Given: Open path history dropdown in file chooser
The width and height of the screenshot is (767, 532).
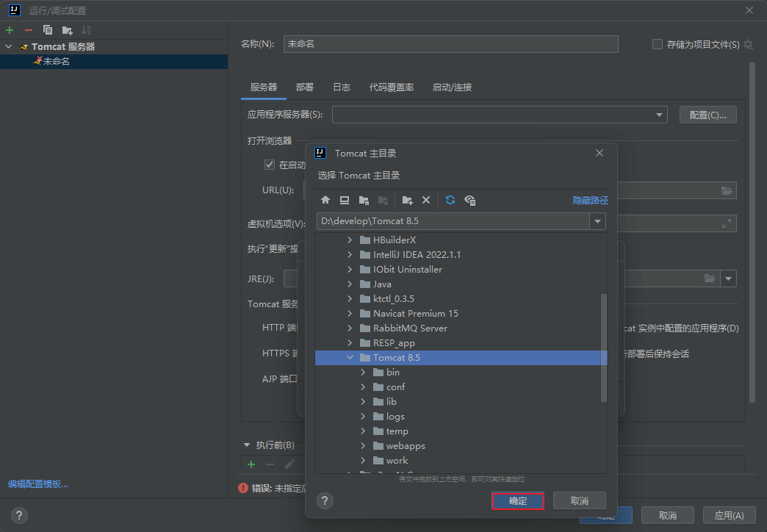Looking at the screenshot, I should pyautogui.click(x=597, y=221).
